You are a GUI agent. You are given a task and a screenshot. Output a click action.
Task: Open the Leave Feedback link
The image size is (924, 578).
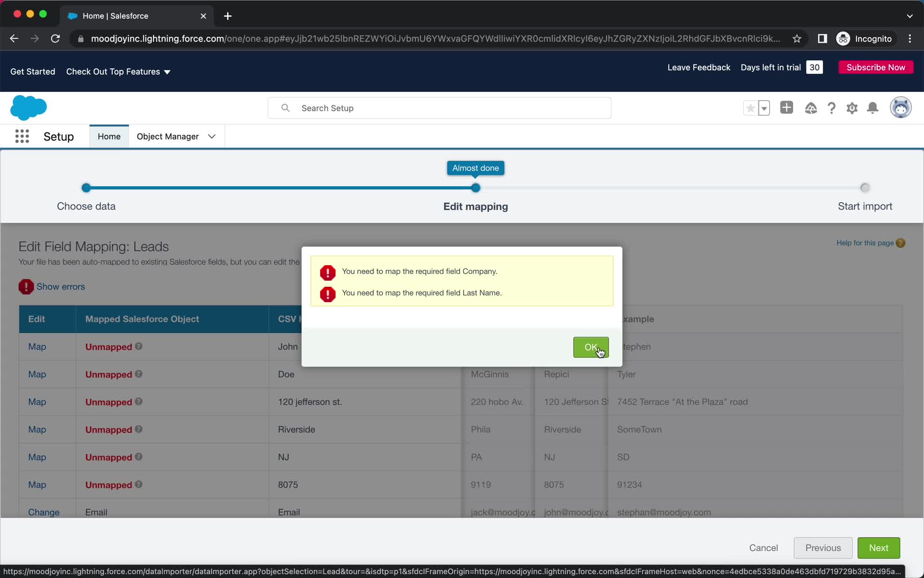tap(699, 67)
